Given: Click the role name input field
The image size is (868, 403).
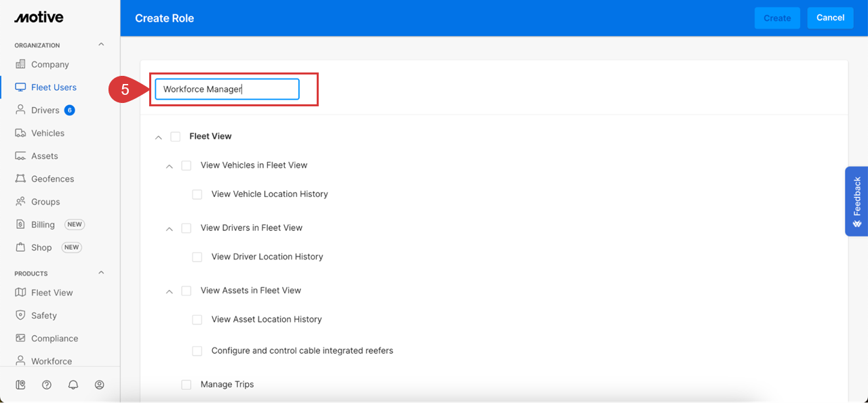Looking at the screenshot, I should (227, 89).
